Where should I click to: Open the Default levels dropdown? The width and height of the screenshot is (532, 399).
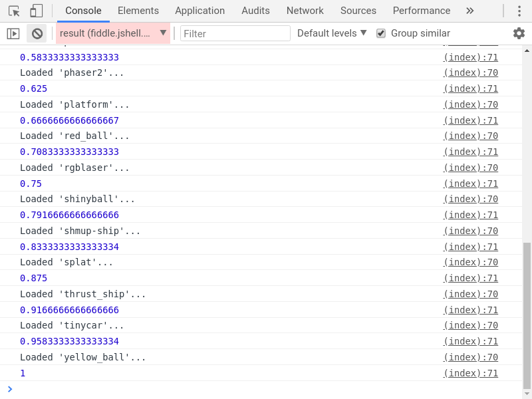[331, 33]
